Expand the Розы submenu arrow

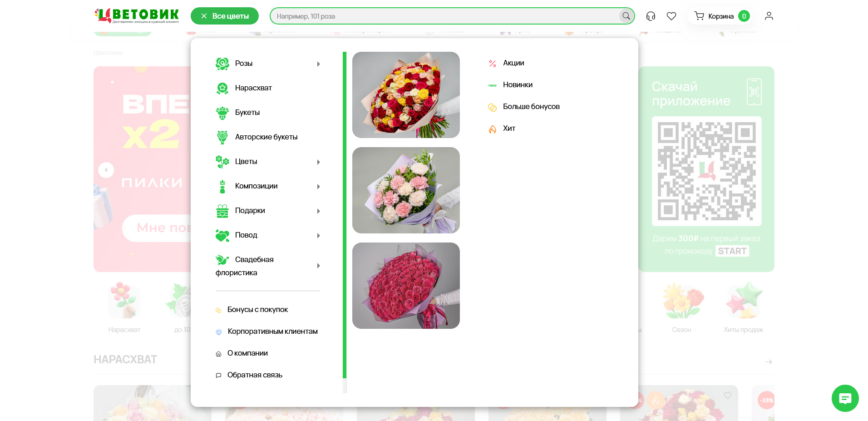pos(319,64)
